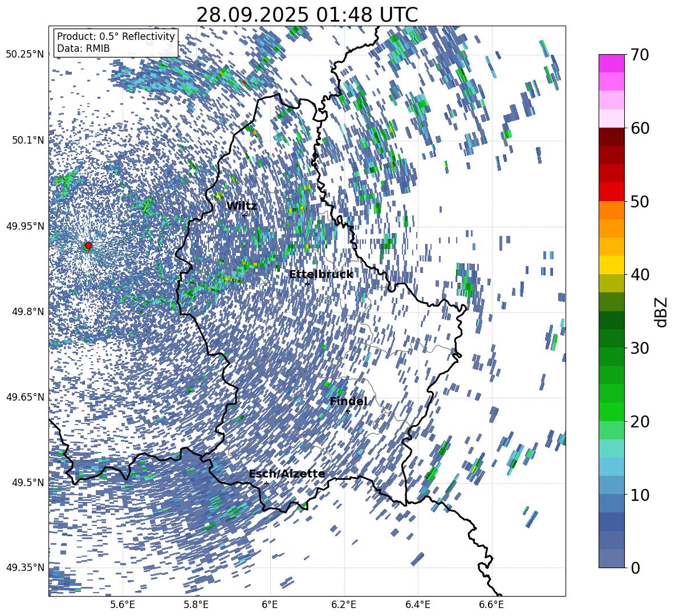
Task: Click the dBZ colorbar axis label
Action: 661,312
